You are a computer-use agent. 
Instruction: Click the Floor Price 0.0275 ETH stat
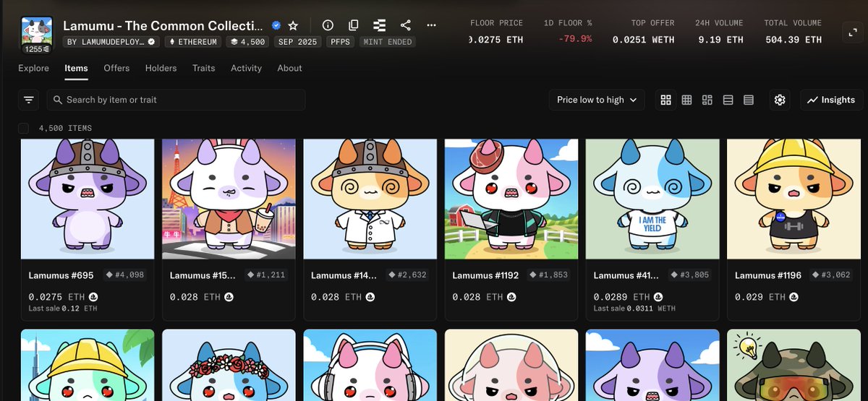(x=496, y=32)
